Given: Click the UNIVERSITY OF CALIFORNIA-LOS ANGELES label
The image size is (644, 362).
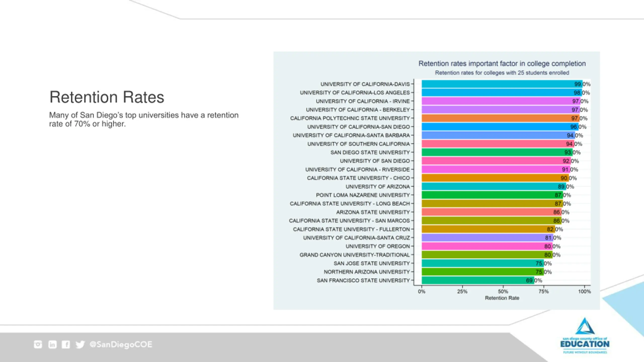Looking at the screenshot, I should (x=355, y=93).
